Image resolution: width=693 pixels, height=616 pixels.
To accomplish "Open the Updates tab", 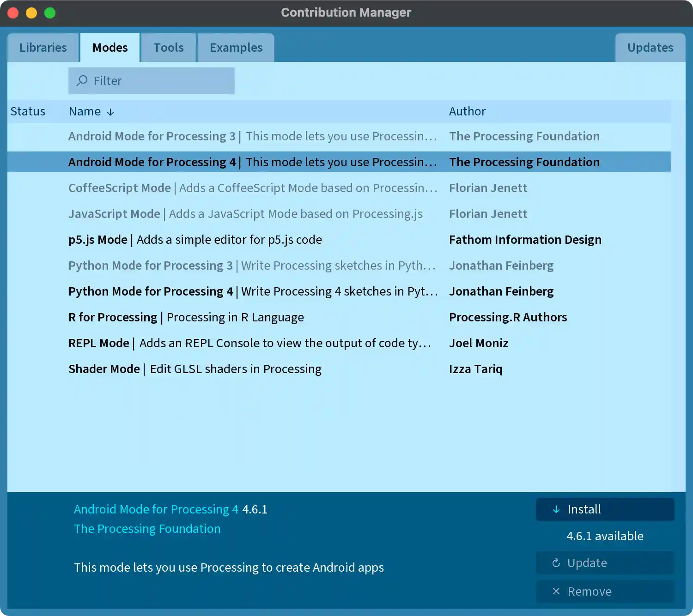I will pyautogui.click(x=650, y=47).
